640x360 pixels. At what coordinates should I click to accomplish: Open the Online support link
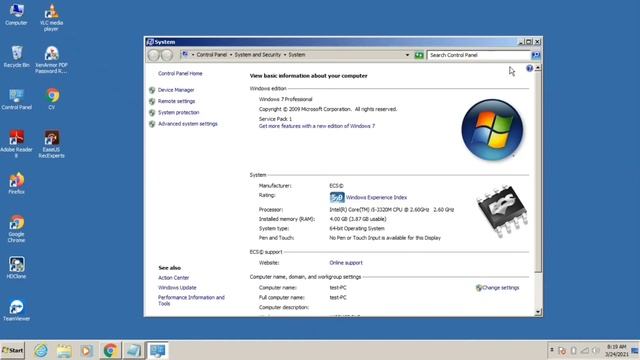(346, 263)
